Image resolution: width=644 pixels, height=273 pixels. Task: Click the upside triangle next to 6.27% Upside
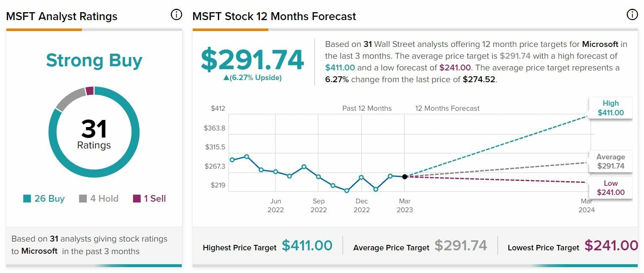click(226, 78)
